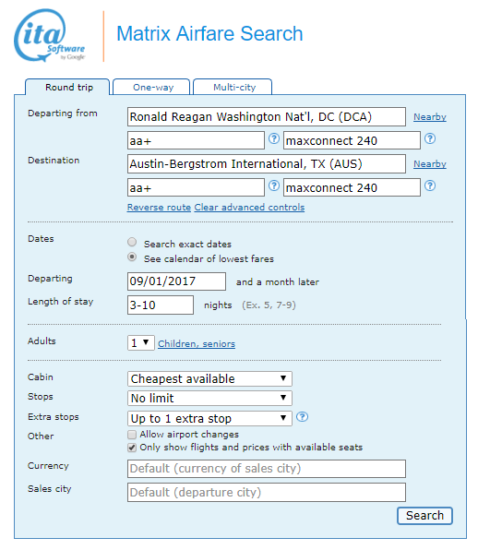This screenshot has width=490, height=550.
Task: Click the ITA Software logo
Action: 50,35
